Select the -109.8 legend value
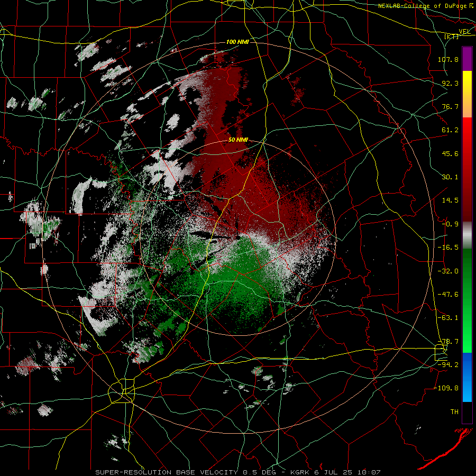 446,388
